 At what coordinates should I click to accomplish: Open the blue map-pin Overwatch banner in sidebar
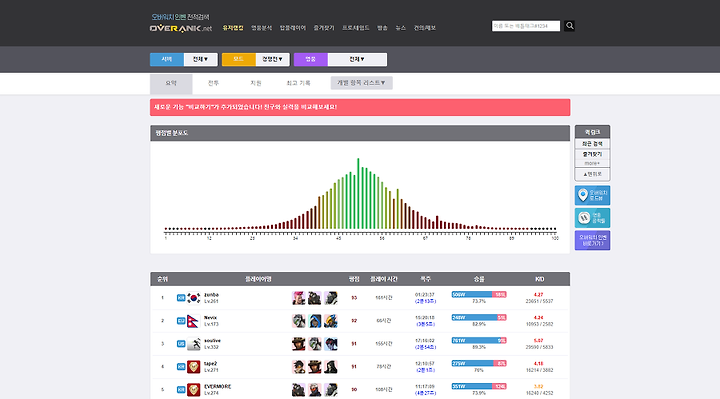(592, 196)
